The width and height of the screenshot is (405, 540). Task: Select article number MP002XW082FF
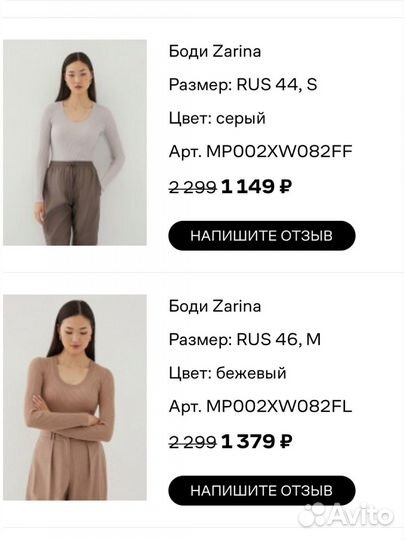coord(279,152)
